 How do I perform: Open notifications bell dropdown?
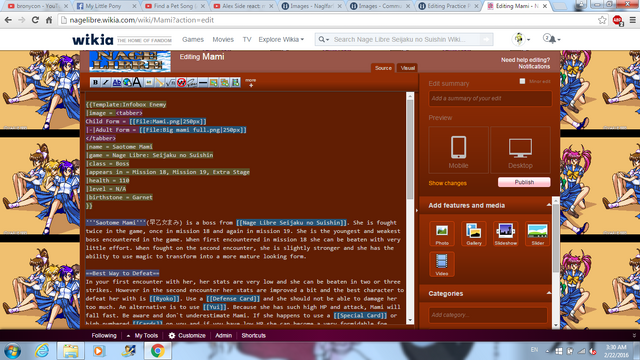pyautogui.click(x=551, y=39)
